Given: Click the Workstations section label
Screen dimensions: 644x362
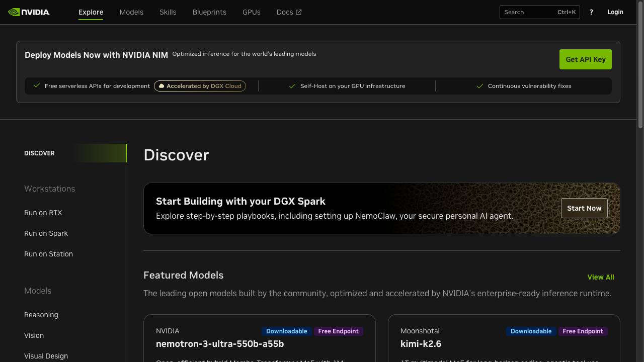Looking at the screenshot, I should coord(49,189).
